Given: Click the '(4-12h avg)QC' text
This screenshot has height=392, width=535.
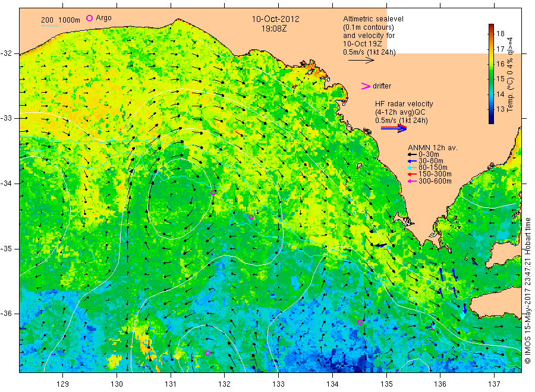Looking at the screenshot, I should (400, 112).
